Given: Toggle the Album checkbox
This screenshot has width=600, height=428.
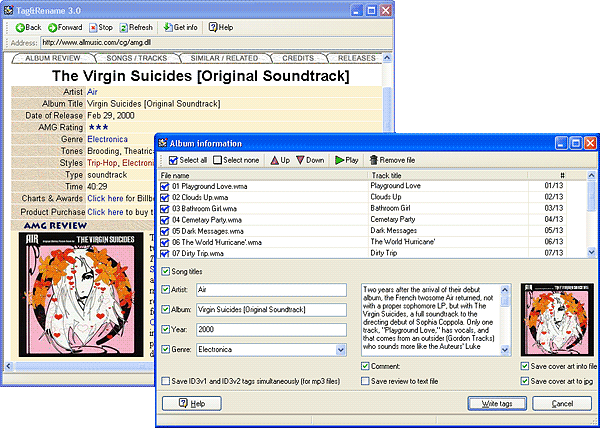Looking at the screenshot, I should point(165,309).
